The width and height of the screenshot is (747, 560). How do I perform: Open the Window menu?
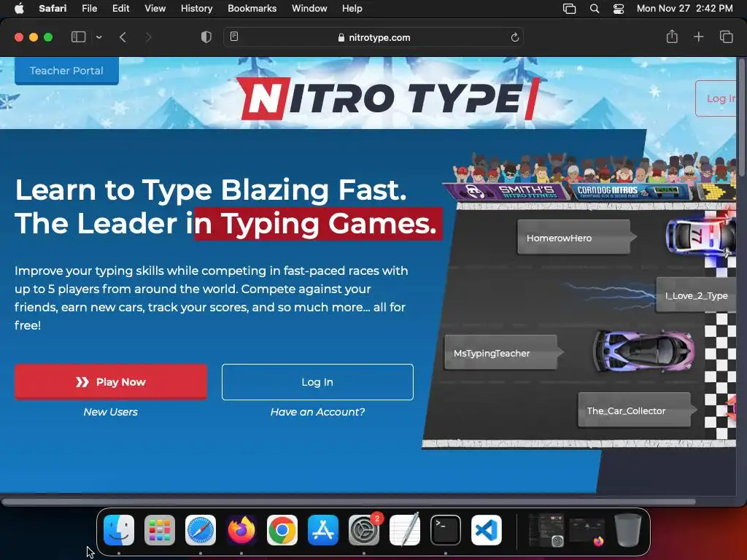click(309, 9)
